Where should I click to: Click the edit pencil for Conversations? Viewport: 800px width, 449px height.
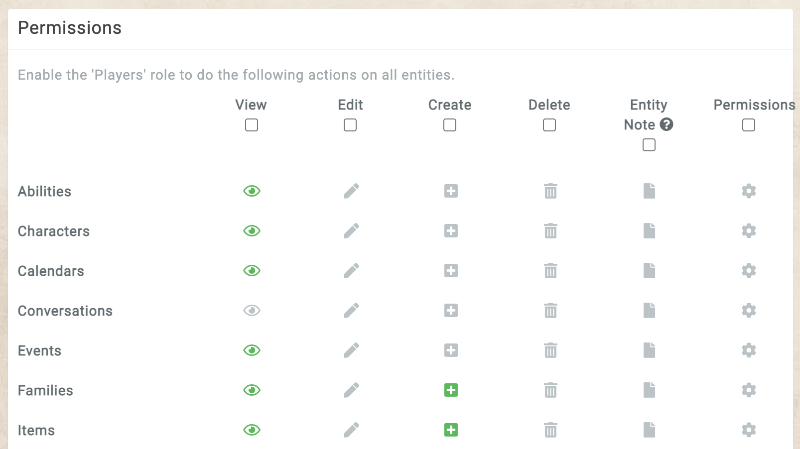(350, 311)
